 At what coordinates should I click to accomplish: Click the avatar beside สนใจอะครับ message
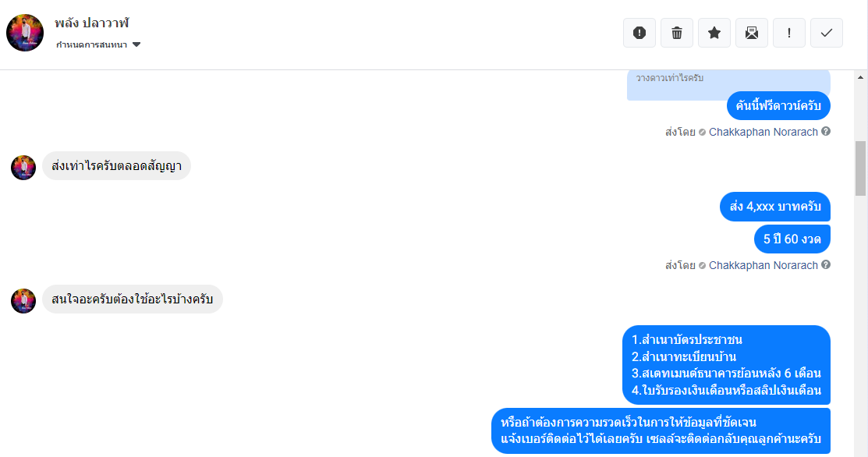[23, 301]
